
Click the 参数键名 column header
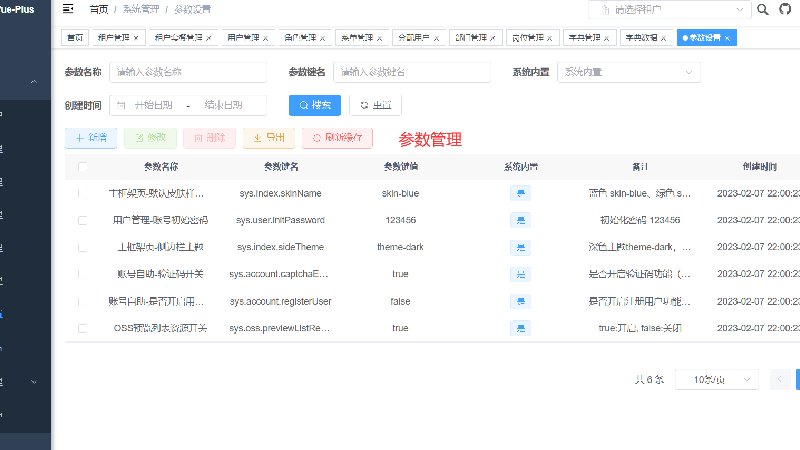coord(281,167)
